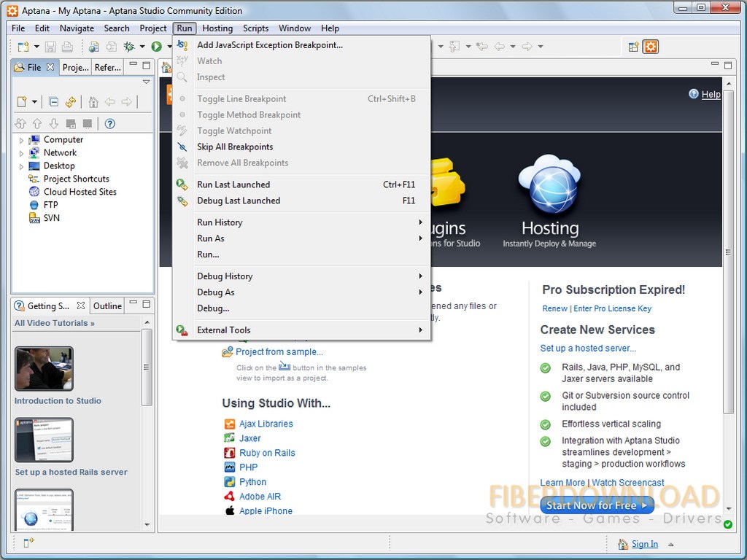
Task: Click the Sign In link
Action: tap(645, 544)
